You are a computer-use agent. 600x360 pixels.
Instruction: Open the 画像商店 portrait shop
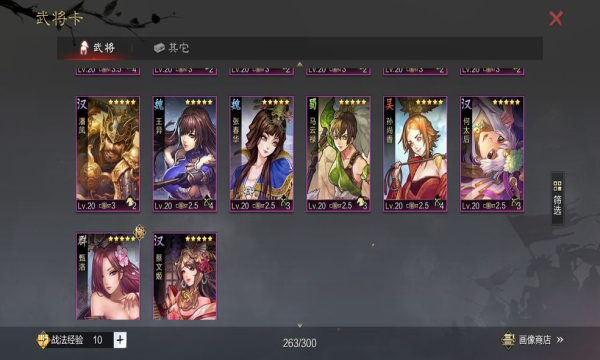[532, 340]
